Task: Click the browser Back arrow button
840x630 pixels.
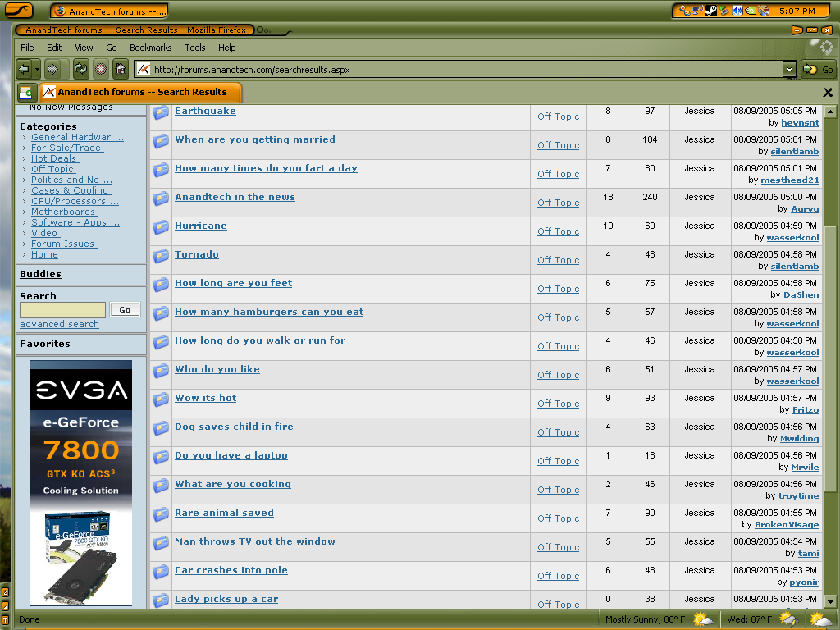Action: (24, 70)
